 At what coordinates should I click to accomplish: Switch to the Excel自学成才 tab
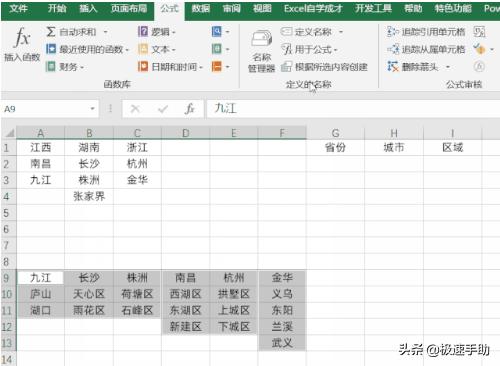(313, 8)
